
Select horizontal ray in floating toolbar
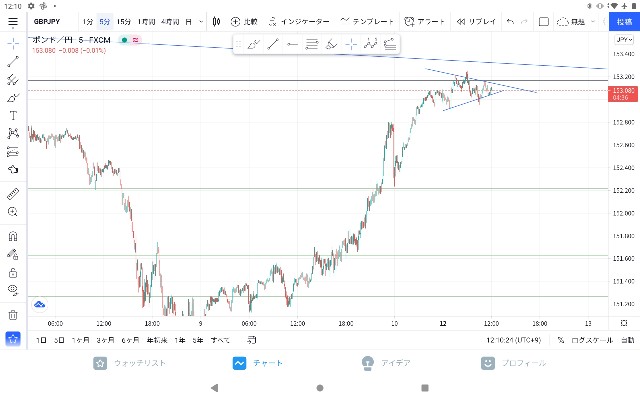point(292,44)
